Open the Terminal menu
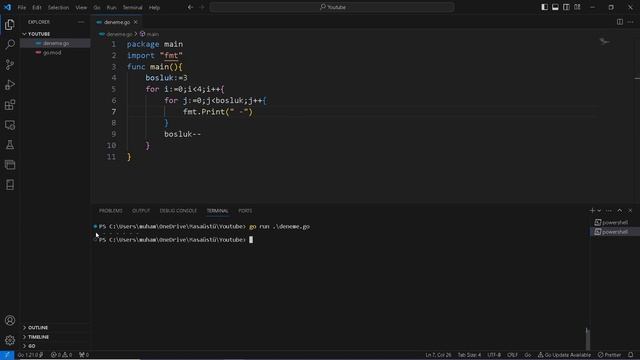Image resolution: width=640 pixels, height=360 pixels. point(133,7)
